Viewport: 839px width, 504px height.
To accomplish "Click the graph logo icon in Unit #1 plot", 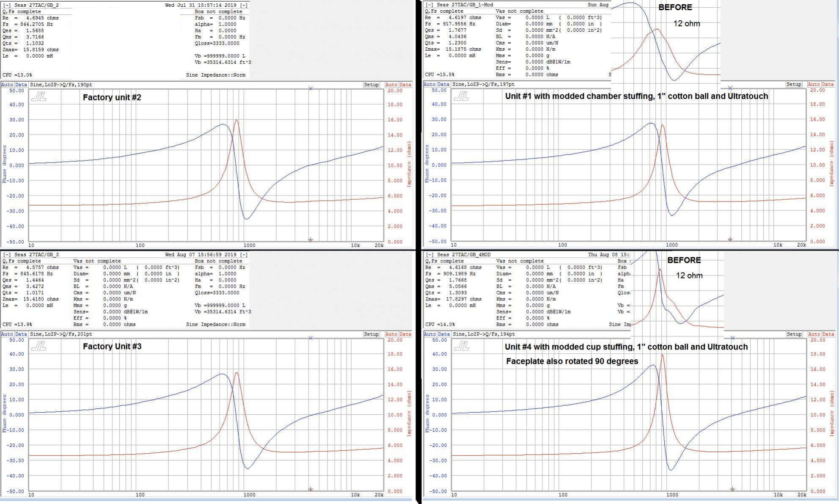I will 461,97.
